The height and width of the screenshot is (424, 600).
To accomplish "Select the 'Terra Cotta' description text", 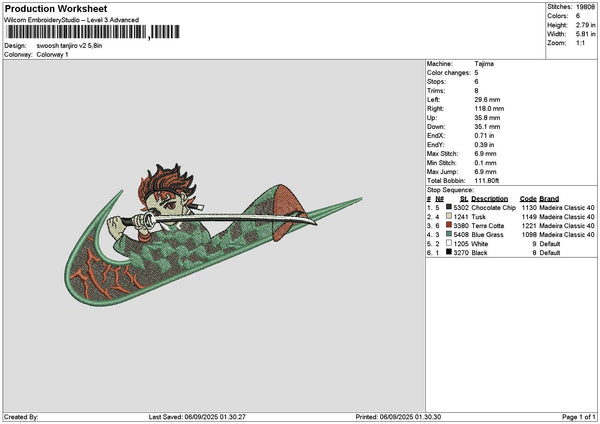I will pos(488,226).
